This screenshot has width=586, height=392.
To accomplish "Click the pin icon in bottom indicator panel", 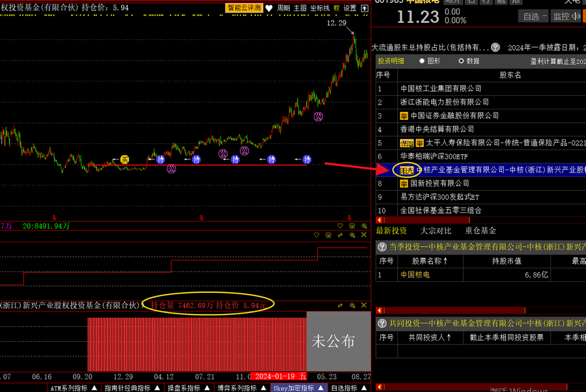I will 340,305.
